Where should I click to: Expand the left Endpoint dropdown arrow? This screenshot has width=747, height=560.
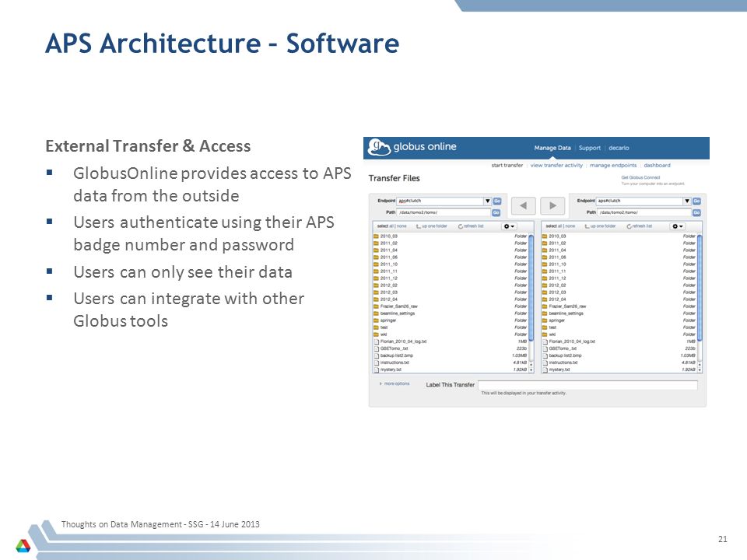click(487, 201)
